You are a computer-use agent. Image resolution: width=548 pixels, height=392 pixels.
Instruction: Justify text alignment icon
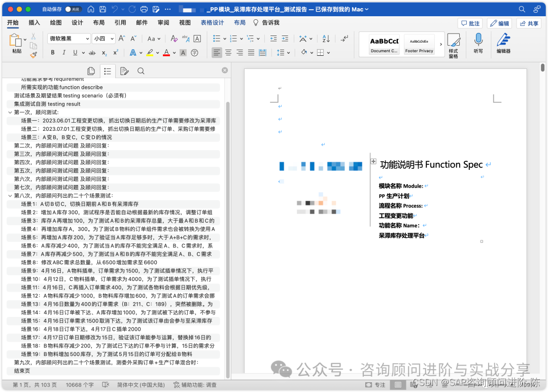pyautogui.click(x=251, y=53)
